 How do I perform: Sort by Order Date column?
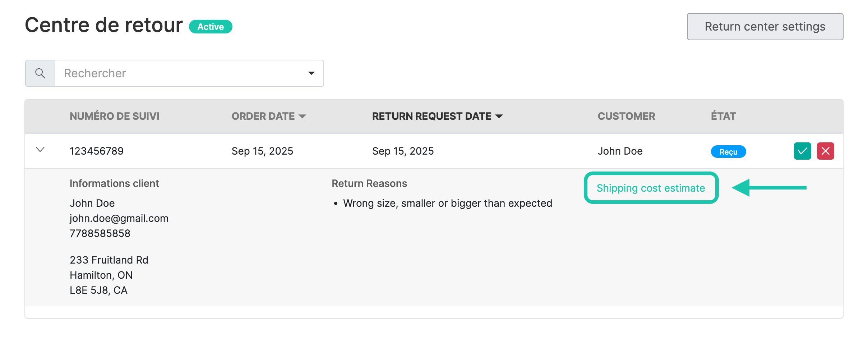pos(268,116)
